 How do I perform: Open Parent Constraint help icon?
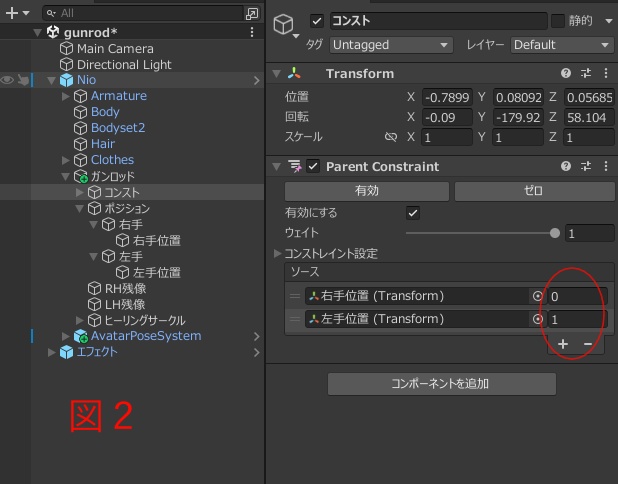[566, 166]
